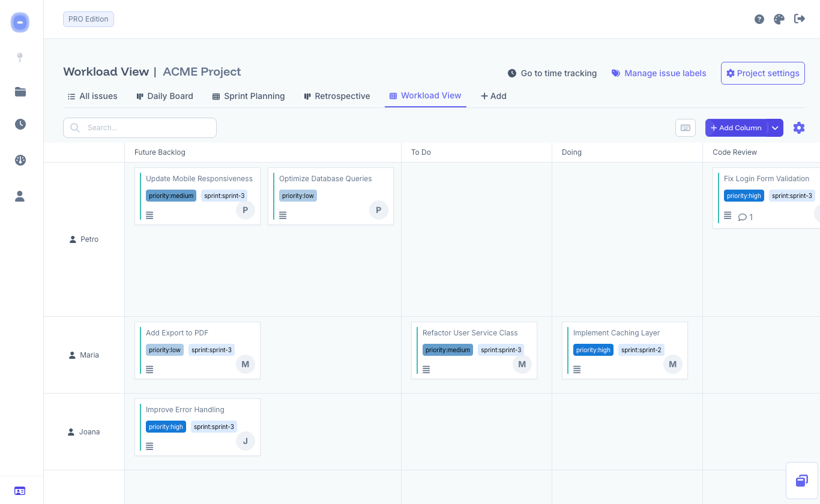Open the board settings gear icon
Viewport: 820px width, 504px height.
(x=799, y=127)
